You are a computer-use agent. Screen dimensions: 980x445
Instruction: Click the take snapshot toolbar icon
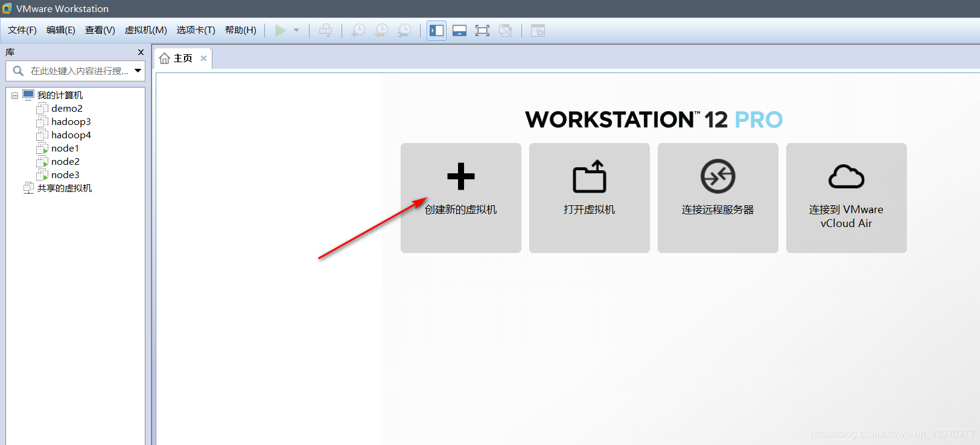(x=358, y=30)
